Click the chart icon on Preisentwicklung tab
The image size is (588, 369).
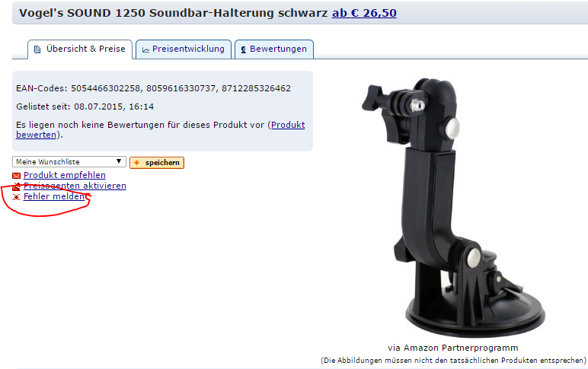[146, 49]
